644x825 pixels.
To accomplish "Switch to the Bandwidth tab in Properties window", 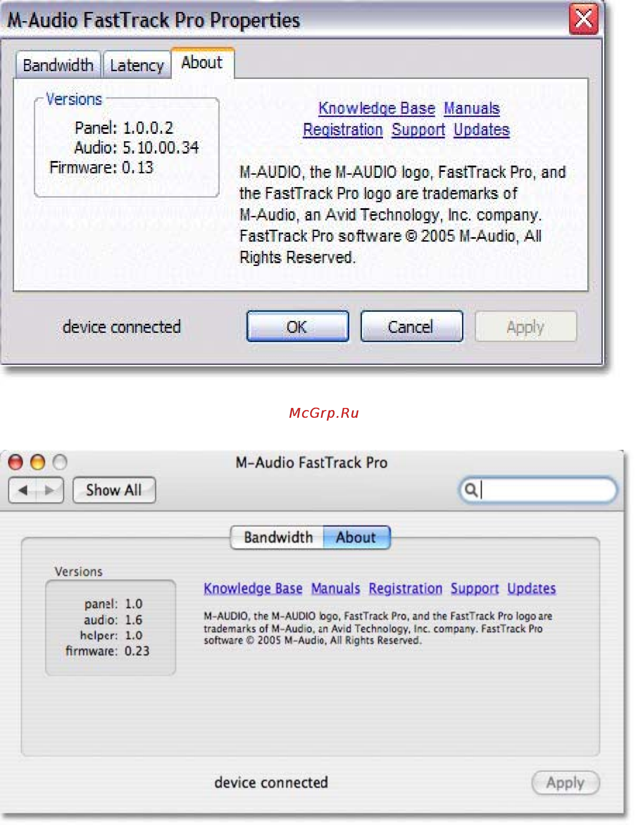I will point(58,65).
